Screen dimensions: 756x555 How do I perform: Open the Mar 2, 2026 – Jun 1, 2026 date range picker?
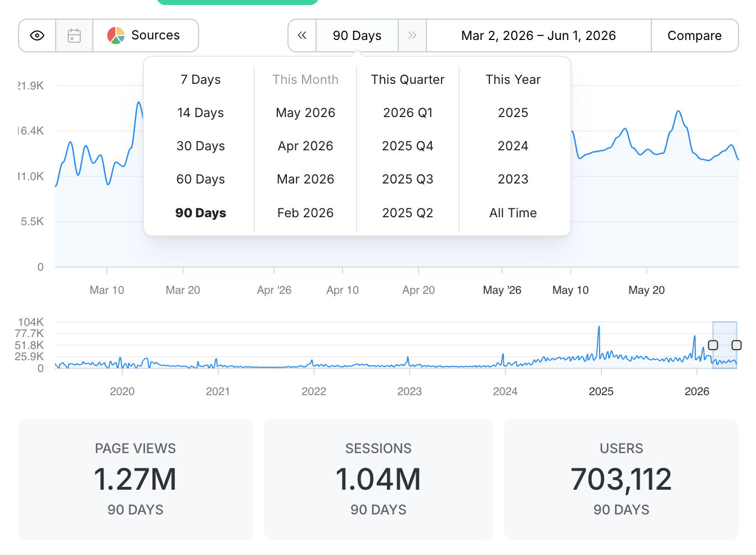tap(539, 35)
